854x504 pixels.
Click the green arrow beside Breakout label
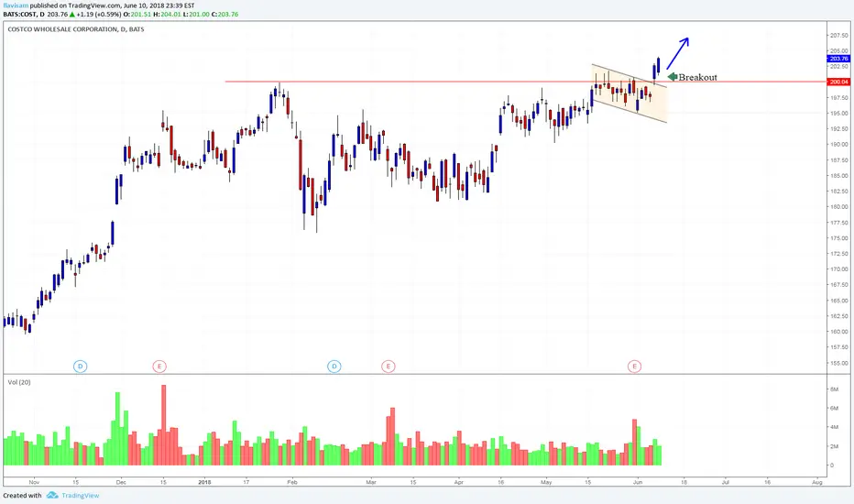pyautogui.click(x=672, y=77)
